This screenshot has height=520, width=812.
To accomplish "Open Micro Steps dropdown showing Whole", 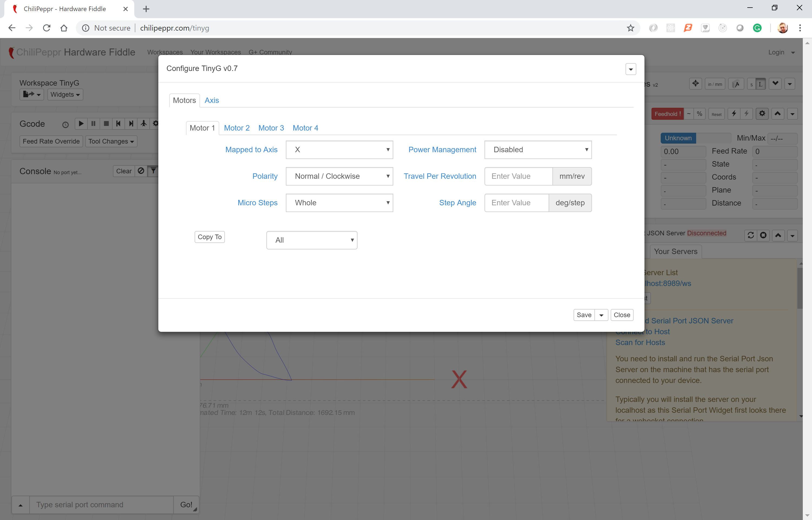I will (339, 203).
